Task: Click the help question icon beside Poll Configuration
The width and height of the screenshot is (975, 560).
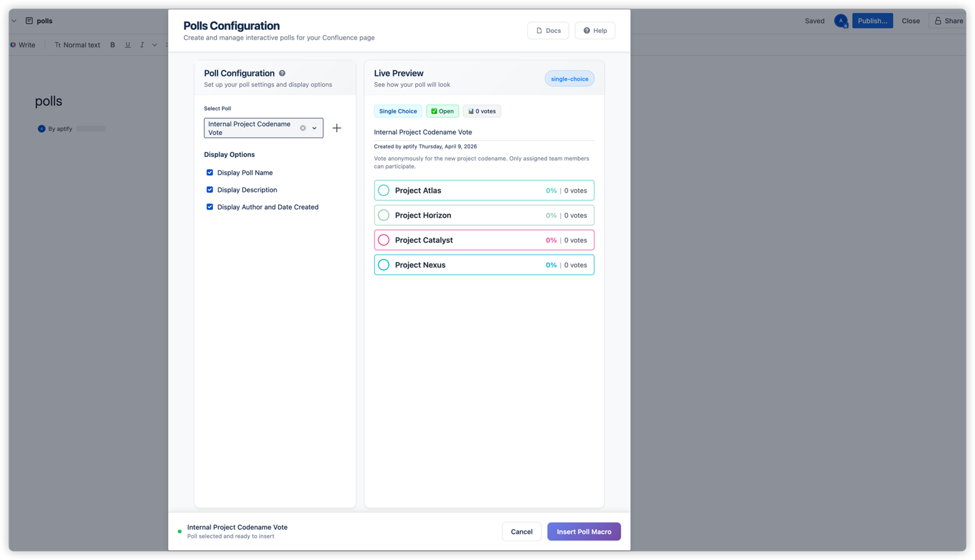Action: [x=282, y=73]
